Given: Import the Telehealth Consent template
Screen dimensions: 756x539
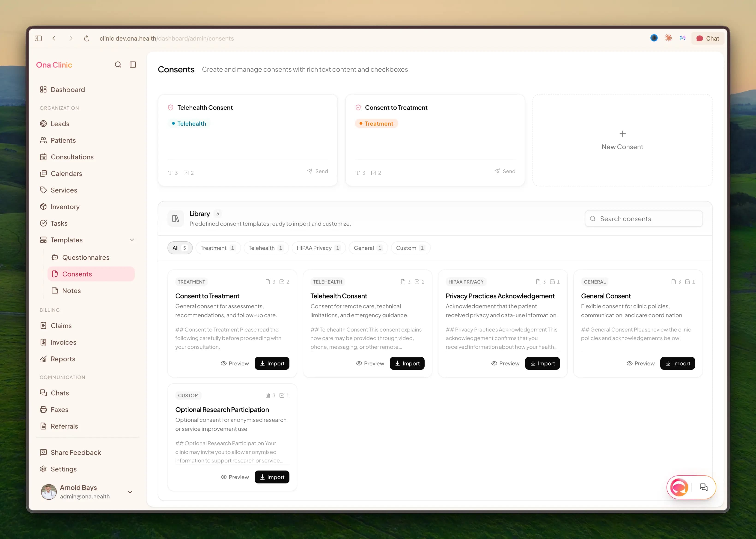Looking at the screenshot, I should point(407,363).
